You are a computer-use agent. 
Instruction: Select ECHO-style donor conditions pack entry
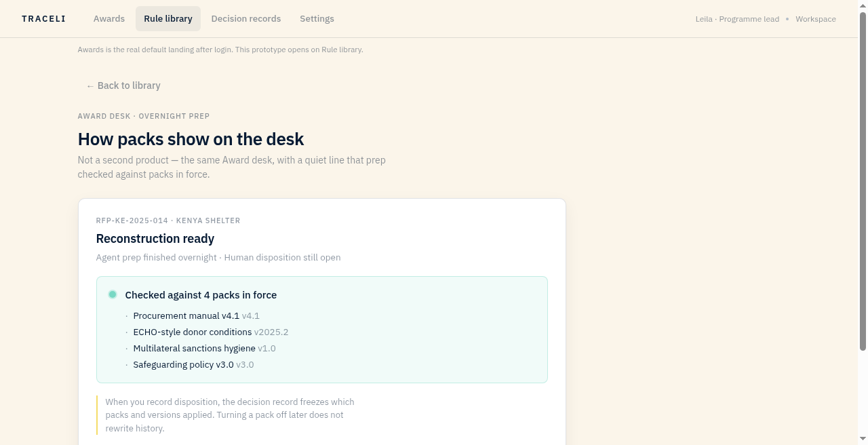coord(211,332)
